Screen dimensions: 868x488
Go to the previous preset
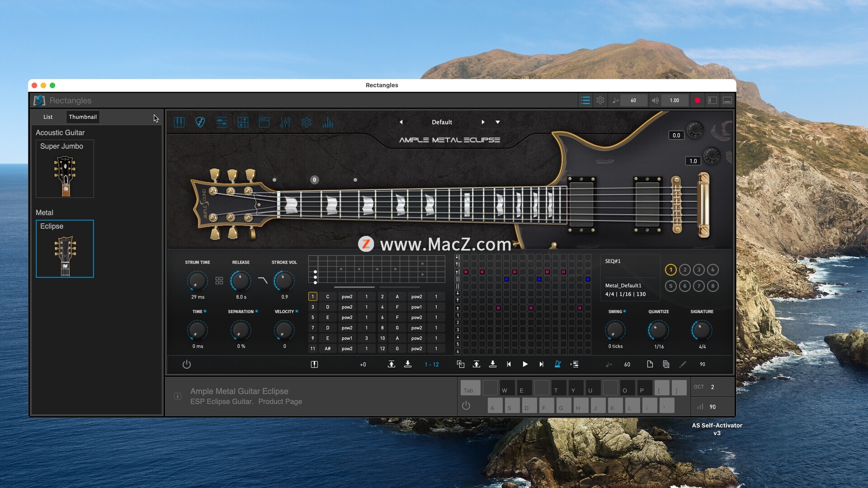pos(401,122)
